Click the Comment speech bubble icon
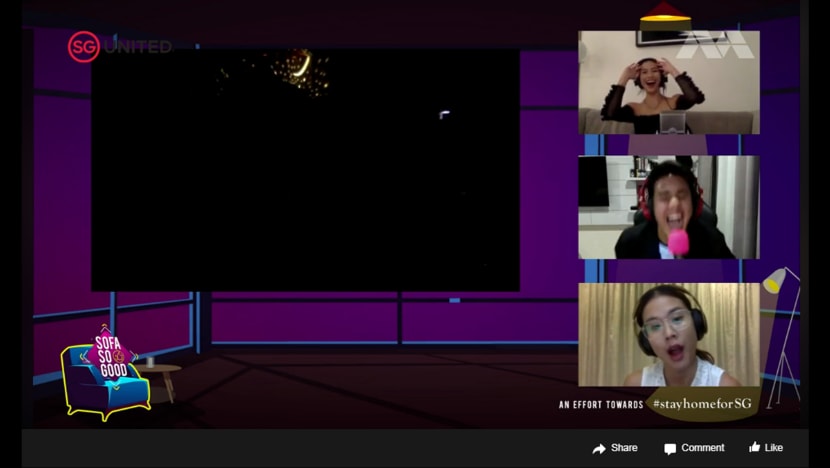The image size is (830, 468). tap(670, 449)
